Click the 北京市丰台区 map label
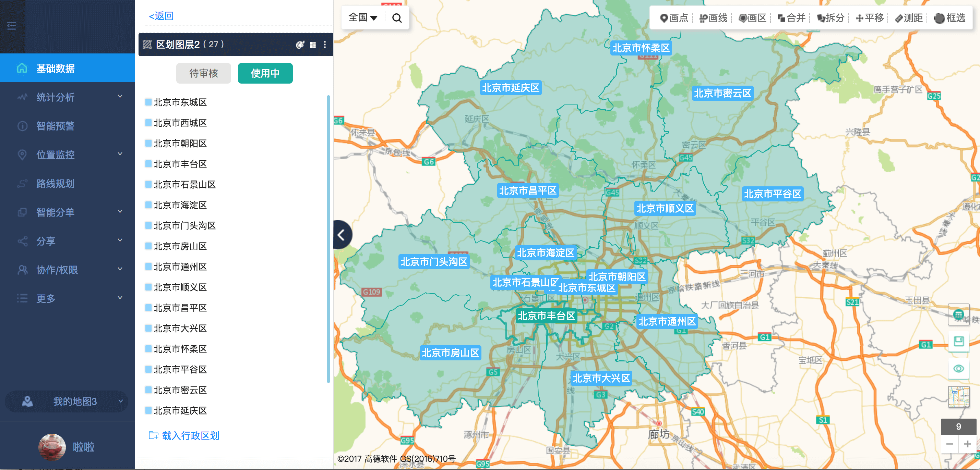Image resolution: width=980 pixels, height=470 pixels. pyautogui.click(x=546, y=316)
